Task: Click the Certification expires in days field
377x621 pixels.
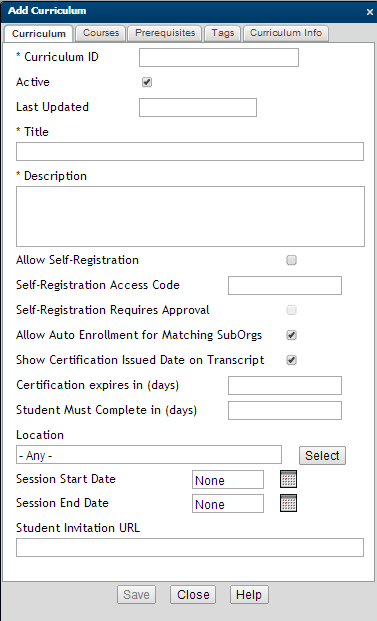Action: (285, 385)
